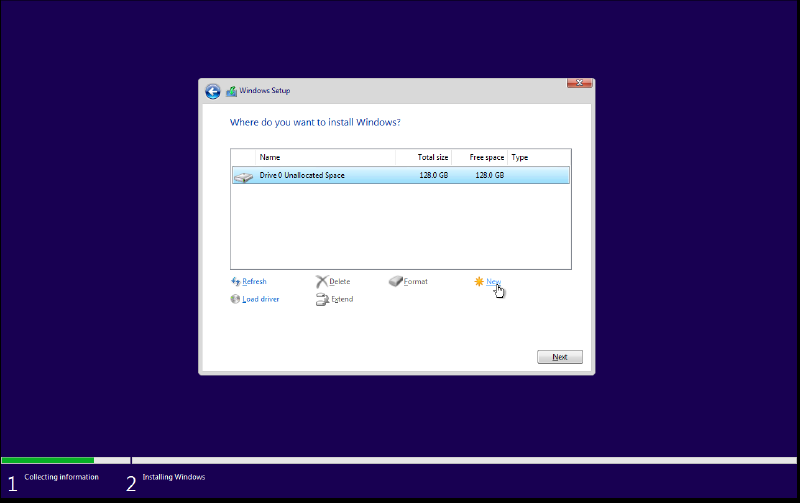Viewport: 800px width, 503px height.
Task: Click the New star icon
Action: [479, 282]
